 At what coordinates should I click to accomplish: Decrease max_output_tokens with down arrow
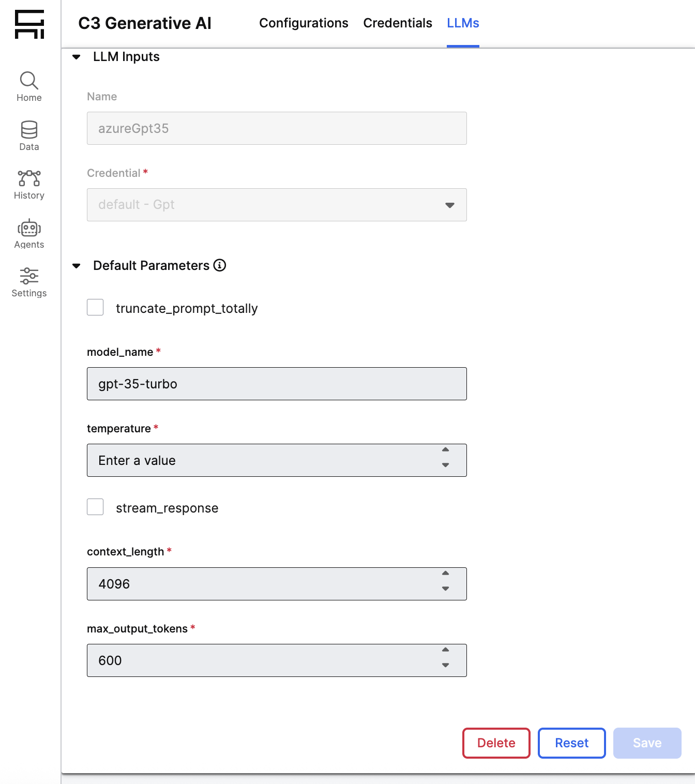pos(445,666)
